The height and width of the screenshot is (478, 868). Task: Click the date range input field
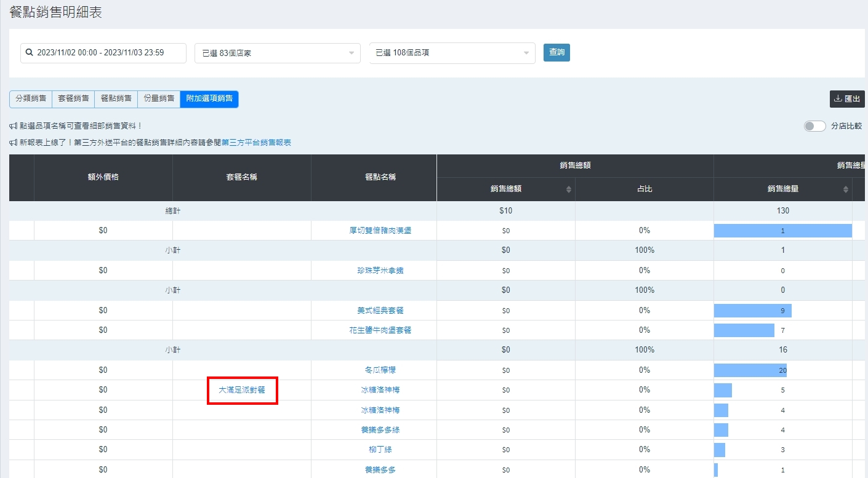click(108, 53)
